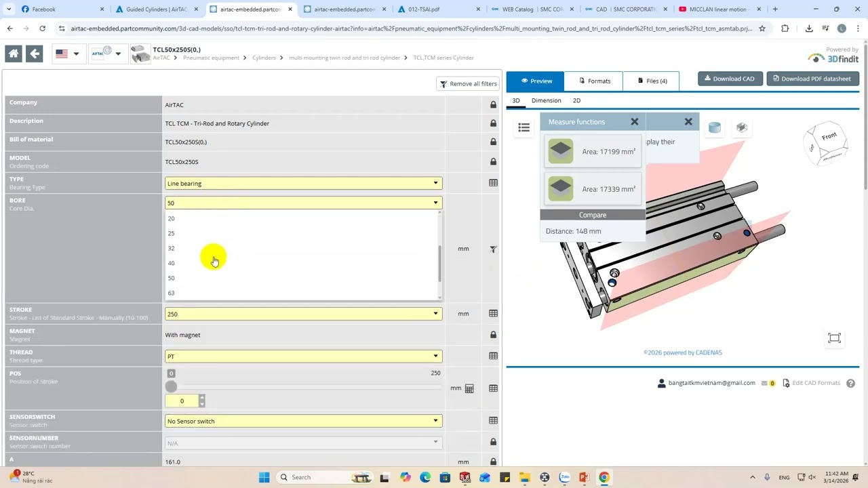Click lock icon in Company row

[x=493, y=105]
